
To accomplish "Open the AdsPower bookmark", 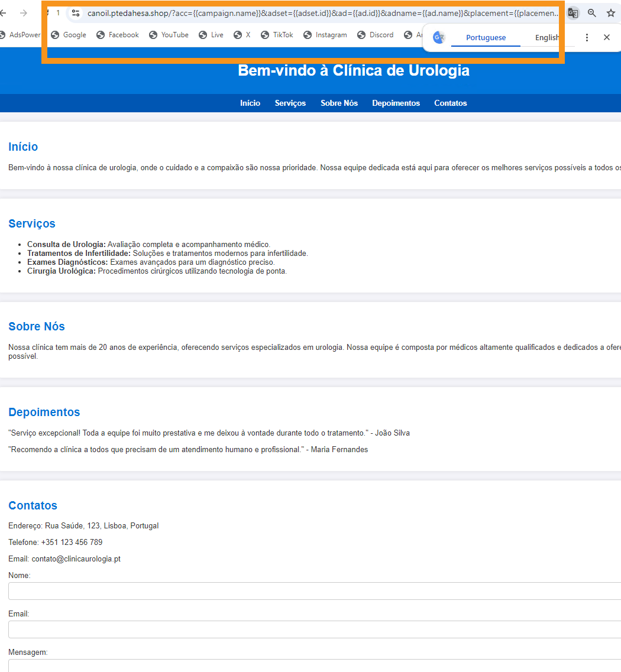I will coord(20,35).
